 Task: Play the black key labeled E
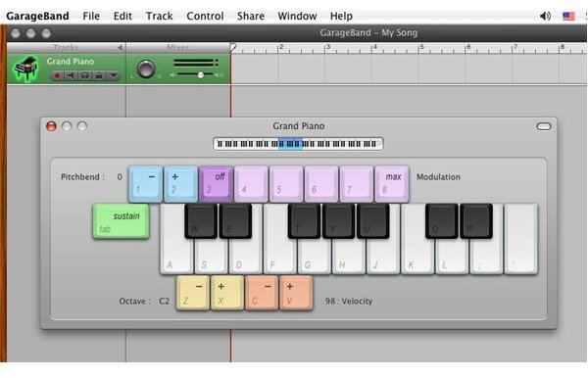(x=235, y=220)
